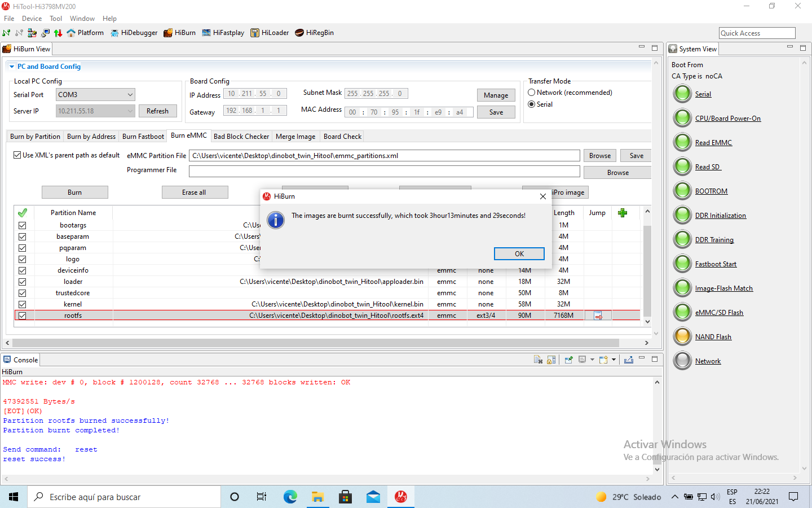Toggle Use XML's parent path as default

(17, 155)
